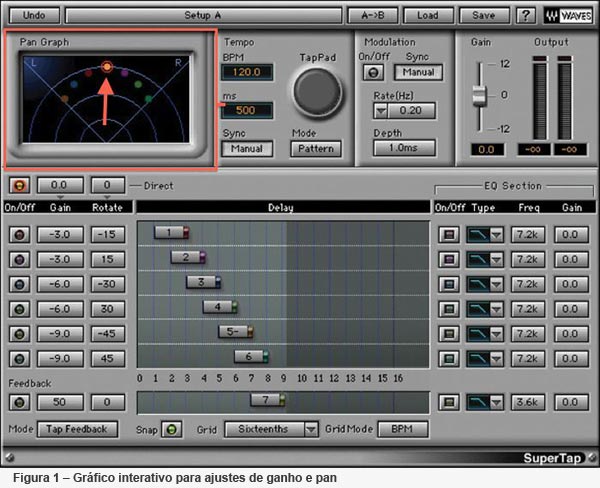Toggle tap 1 on/off button
The image size is (600, 488).
click(19, 235)
